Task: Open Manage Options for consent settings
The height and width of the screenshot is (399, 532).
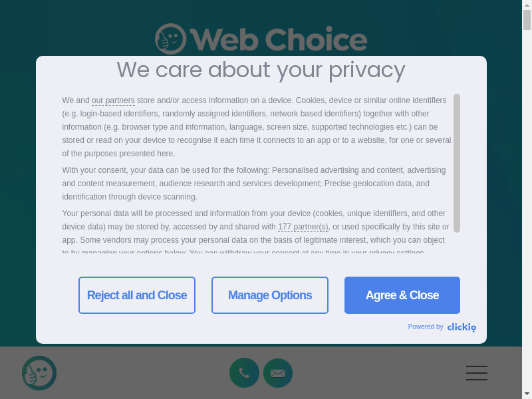Action: (x=270, y=295)
